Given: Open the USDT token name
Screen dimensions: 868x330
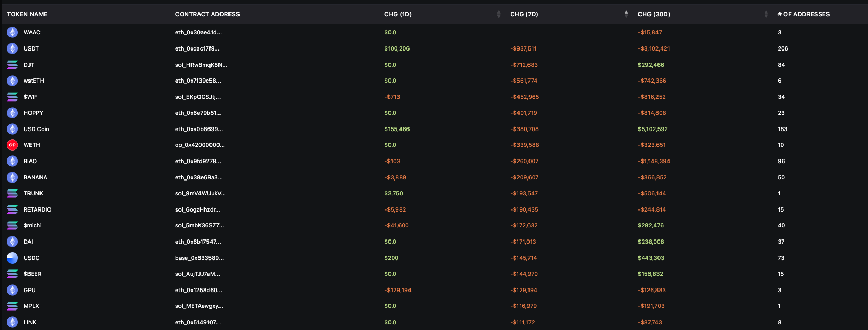Looking at the screenshot, I should click(31, 48).
